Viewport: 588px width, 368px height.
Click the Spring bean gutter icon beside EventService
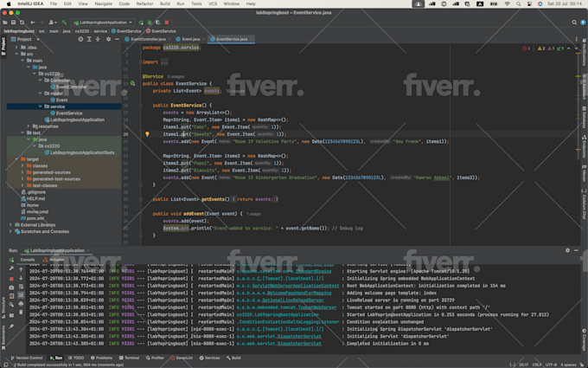pos(133,83)
